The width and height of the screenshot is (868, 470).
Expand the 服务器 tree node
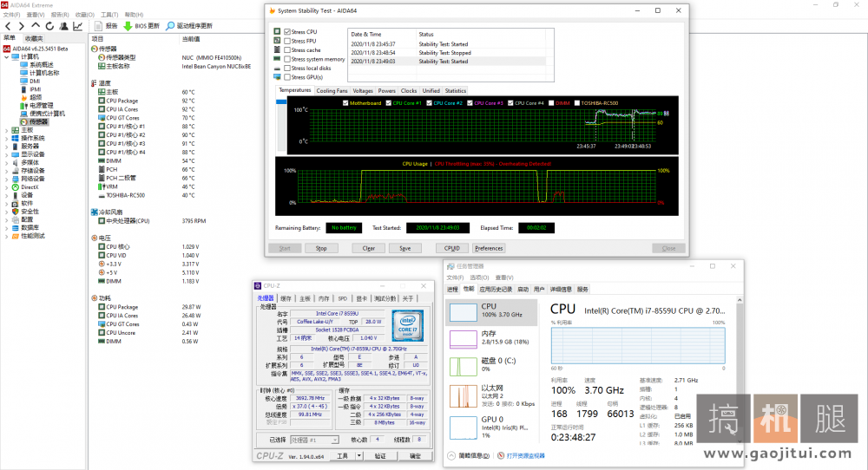(x=7, y=146)
